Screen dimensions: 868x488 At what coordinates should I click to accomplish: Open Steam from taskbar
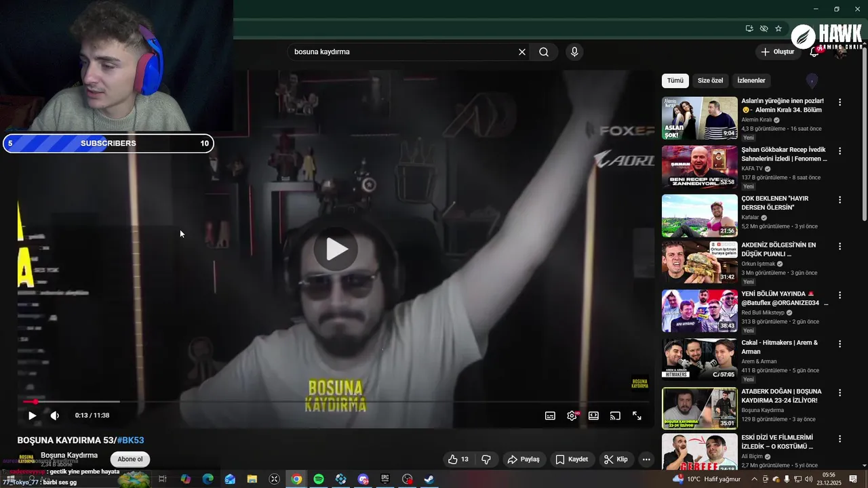(x=429, y=479)
